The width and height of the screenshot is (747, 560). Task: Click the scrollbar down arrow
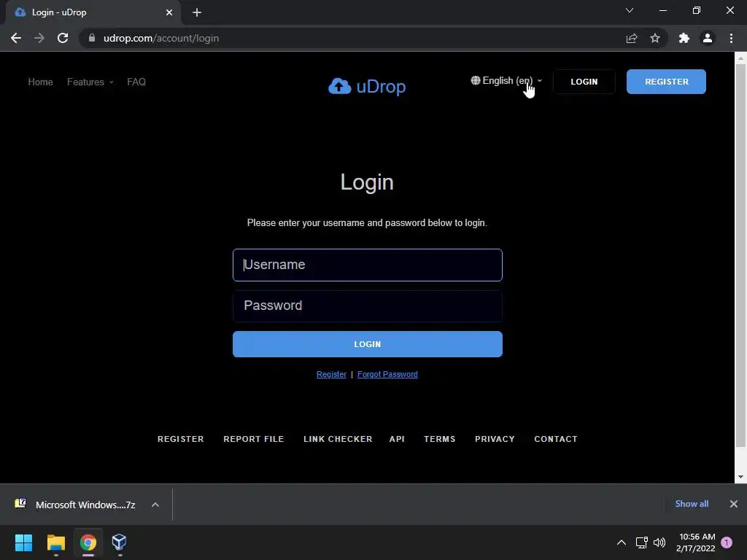click(740, 477)
